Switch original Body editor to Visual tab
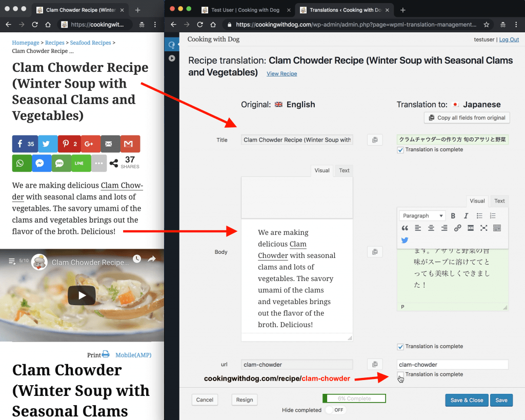525x420 pixels. (x=322, y=170)
